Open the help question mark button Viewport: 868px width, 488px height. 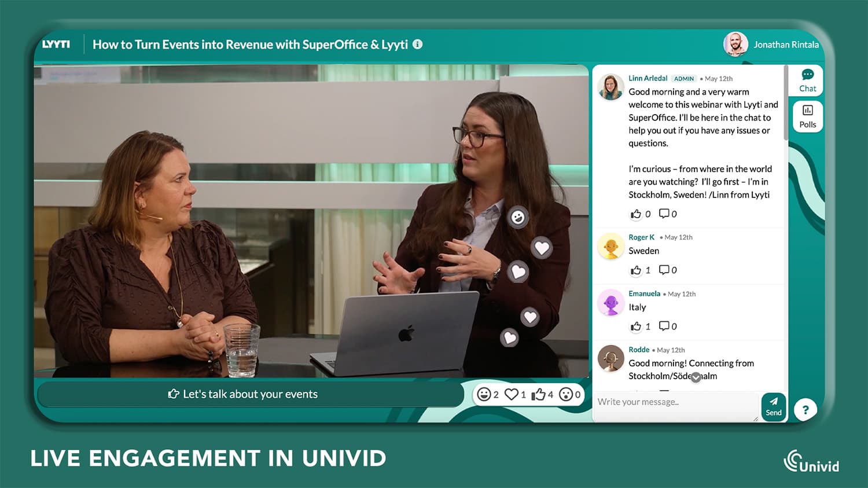[x=805, y=409]
